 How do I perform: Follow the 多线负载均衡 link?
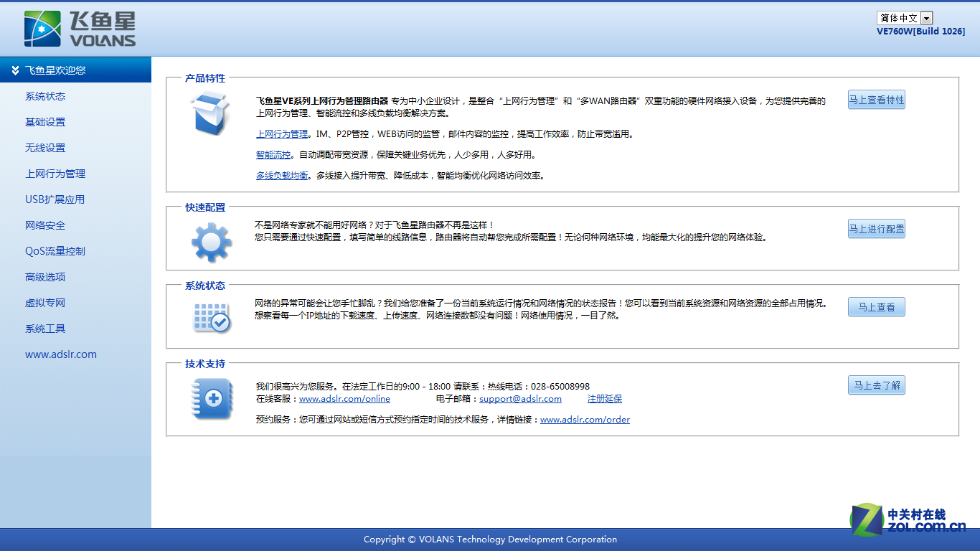pos(282,176)
